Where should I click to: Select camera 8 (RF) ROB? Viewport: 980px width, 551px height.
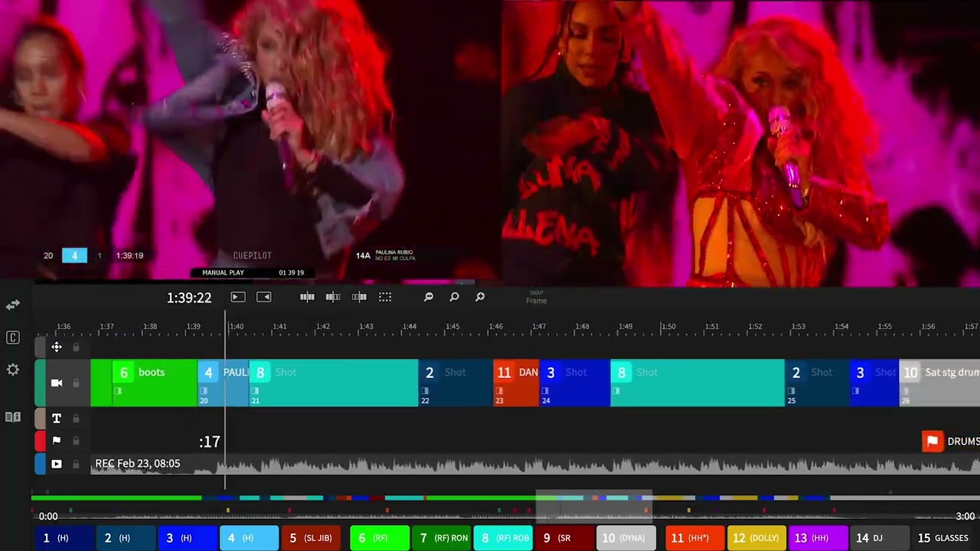[x=503, y=538]
